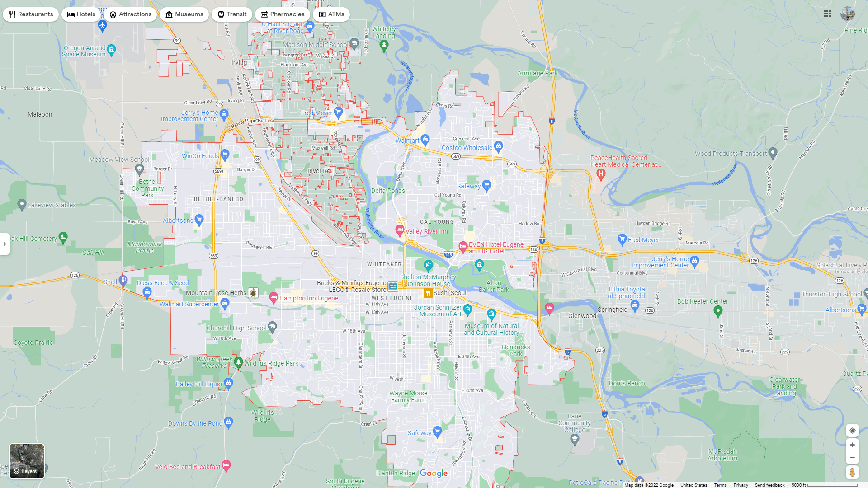Click the Madison Middle School pin
The height and width of the screenshot is (488, 868).
[354, 43]
